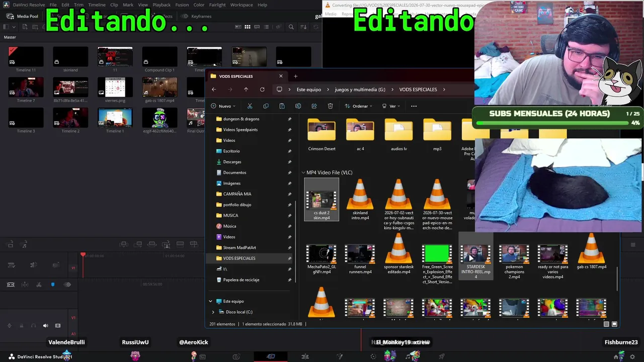Click the Share icon in Explorer toolbar
This screenshot has width=644, height=362.
pos(314,106)
